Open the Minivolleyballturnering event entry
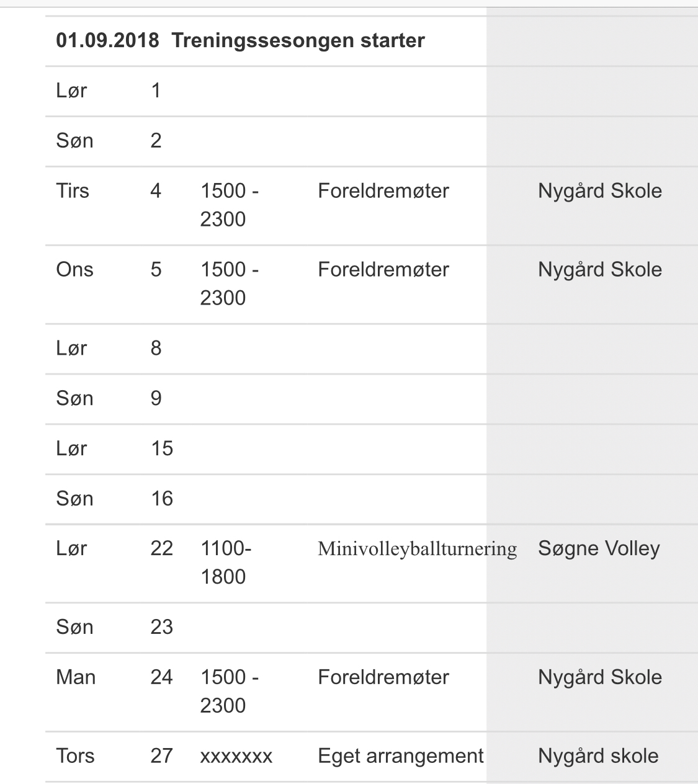This screenshot has height=784, width=698. tap(417, 549)
